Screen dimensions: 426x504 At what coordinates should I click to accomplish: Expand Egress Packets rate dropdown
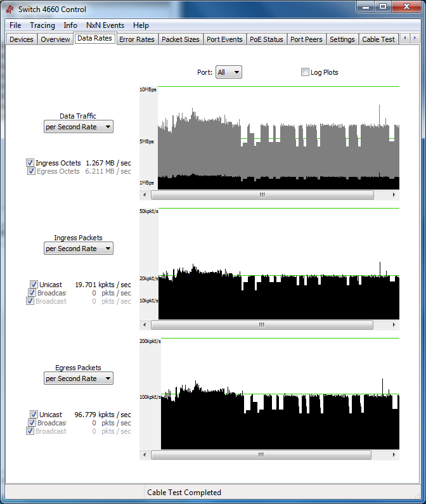(x=79, y=378)
